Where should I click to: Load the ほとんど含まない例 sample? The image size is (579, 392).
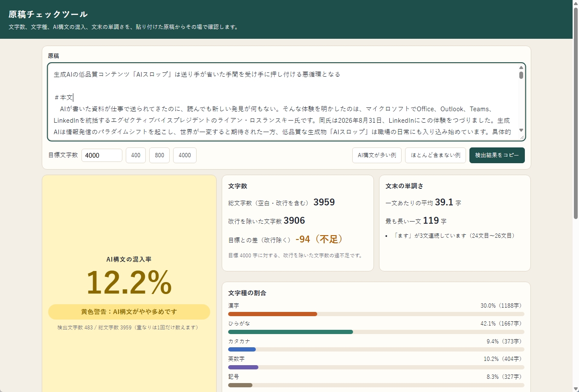[x=435, y=155]
